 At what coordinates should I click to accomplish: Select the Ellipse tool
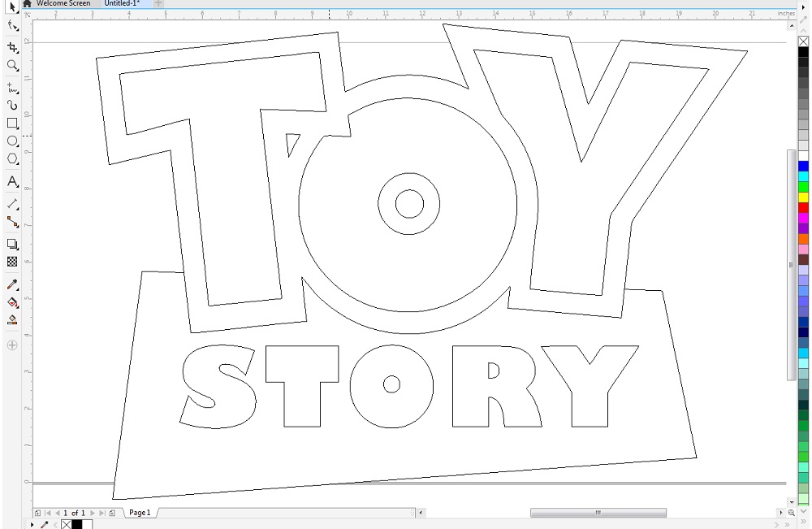[x=12, y=141]
